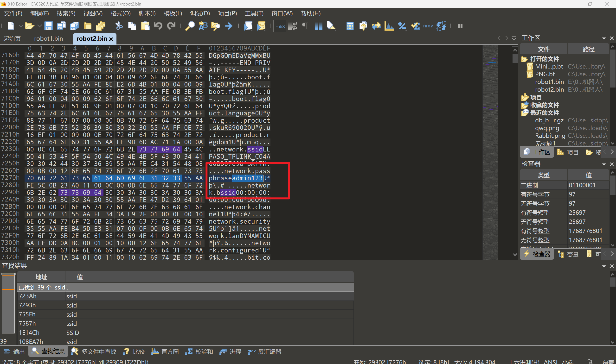Open the 反汇编器 bottom tab

click(x=264, y=351)
